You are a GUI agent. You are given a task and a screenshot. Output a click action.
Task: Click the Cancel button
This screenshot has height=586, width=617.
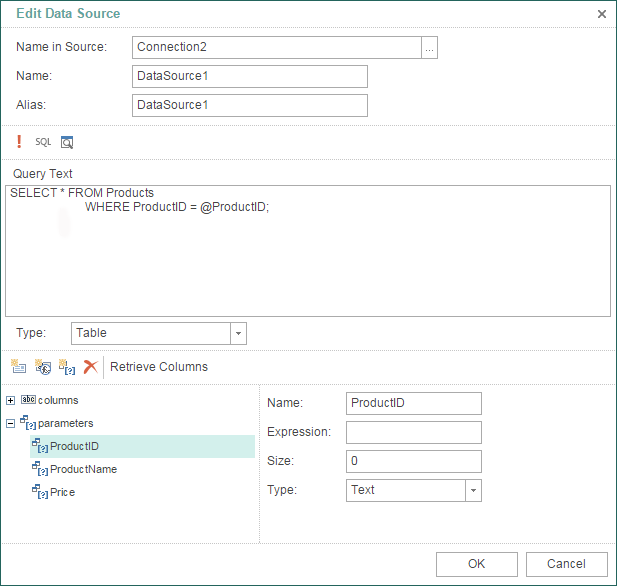click(x=567, y=564)
